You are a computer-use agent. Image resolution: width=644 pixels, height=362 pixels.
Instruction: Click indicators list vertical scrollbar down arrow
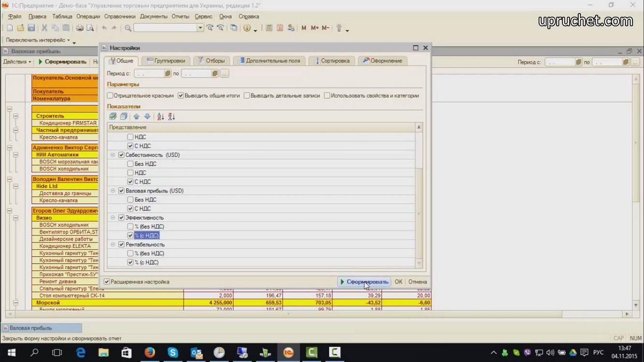[419, 264]
